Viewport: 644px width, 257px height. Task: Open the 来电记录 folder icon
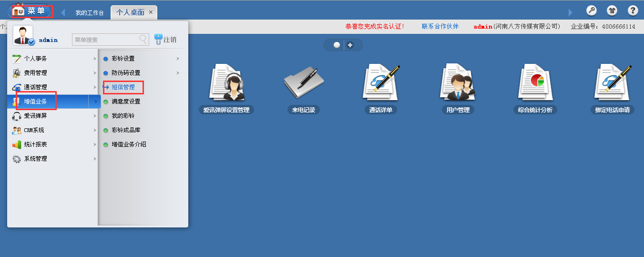pos(303,84)
